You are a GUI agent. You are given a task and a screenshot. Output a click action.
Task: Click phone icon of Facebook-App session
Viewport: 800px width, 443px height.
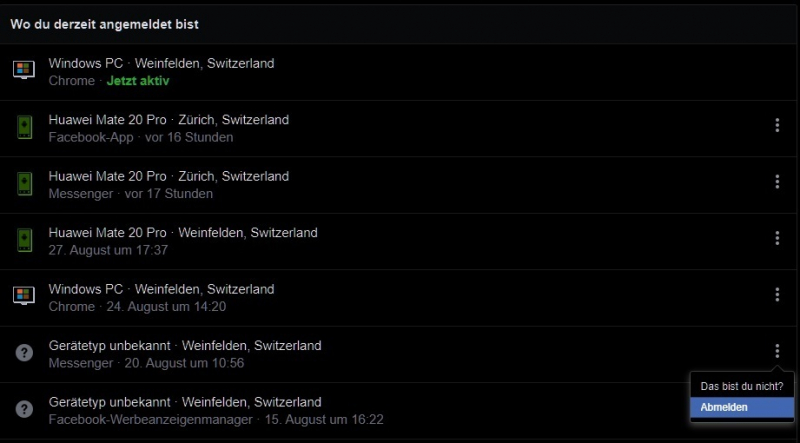(x=24, y=127)
